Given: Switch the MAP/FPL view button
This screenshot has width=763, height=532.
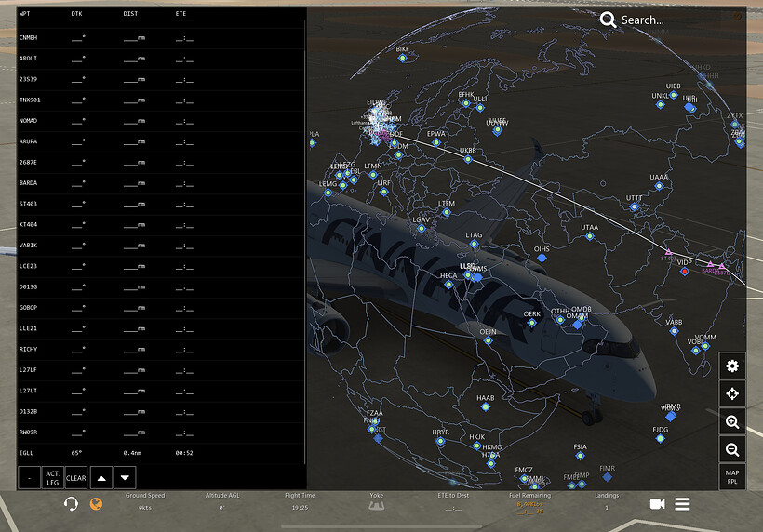Looking at the screenshot, I should click(732, 477).
